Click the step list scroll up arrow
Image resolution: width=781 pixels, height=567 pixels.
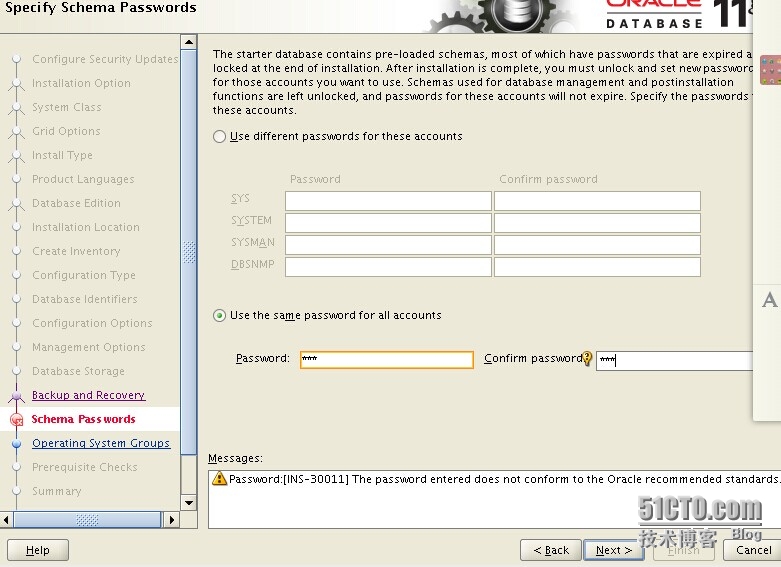coord(189,42)
